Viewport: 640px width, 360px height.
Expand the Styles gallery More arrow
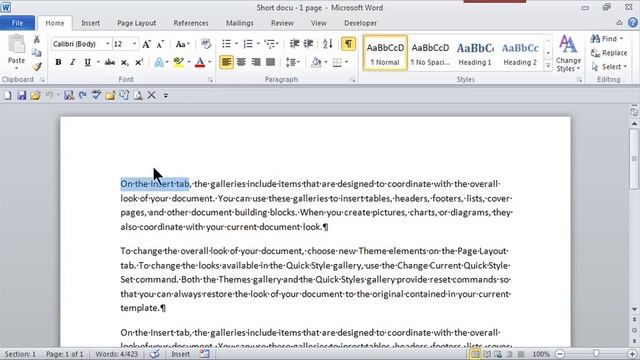click(548, 66)
